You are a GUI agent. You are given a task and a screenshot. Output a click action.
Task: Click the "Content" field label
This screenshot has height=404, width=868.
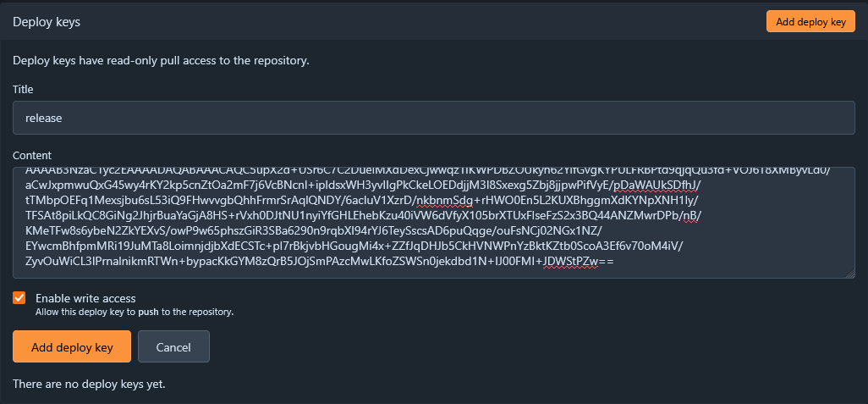pyautogui.click(x=32, y=155)
